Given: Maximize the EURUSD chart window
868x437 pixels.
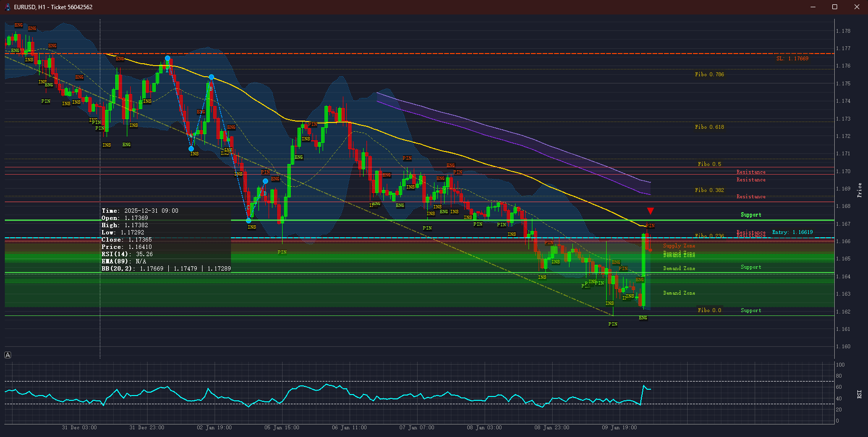Looking at the screenshot, I should point(835,7).
